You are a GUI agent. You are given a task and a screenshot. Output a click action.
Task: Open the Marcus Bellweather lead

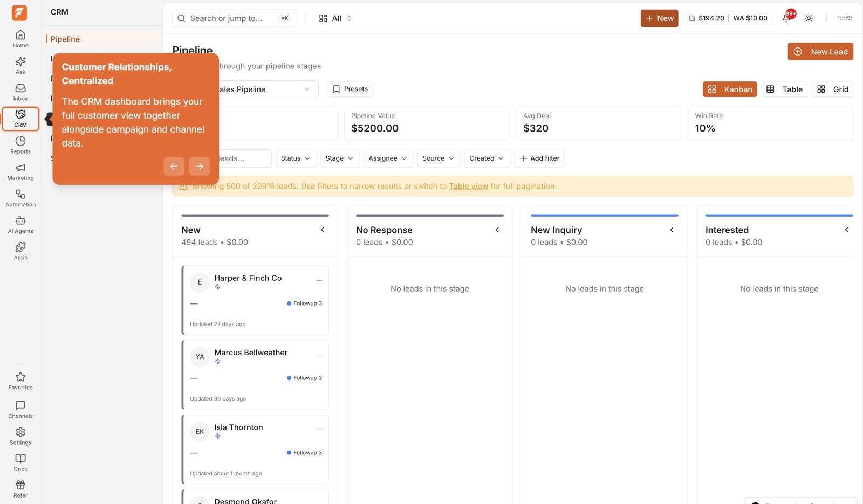click(251, 353)
